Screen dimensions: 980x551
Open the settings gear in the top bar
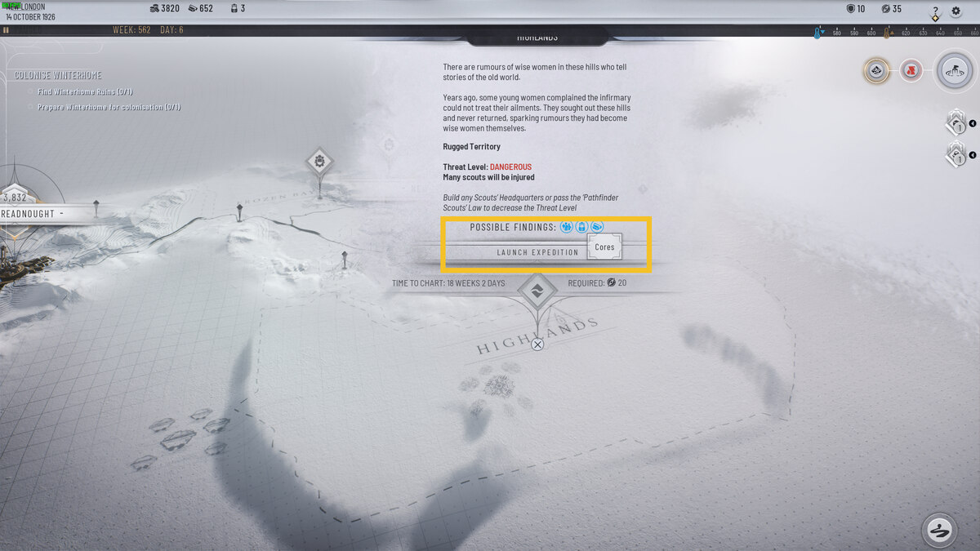pos(956,11)
